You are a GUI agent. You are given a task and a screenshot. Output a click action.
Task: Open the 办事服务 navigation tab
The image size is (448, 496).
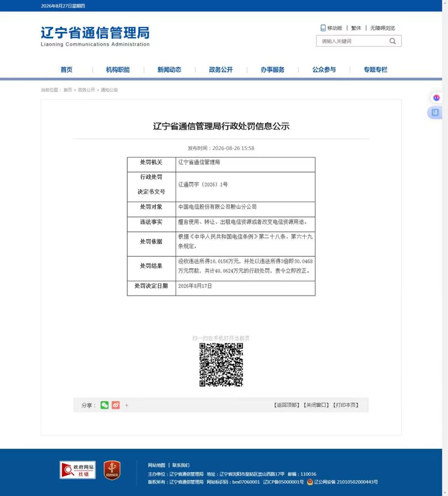273,70
